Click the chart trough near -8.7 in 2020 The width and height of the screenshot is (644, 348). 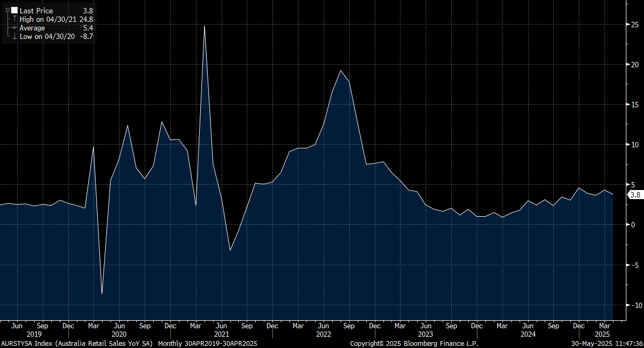point(102,294)
